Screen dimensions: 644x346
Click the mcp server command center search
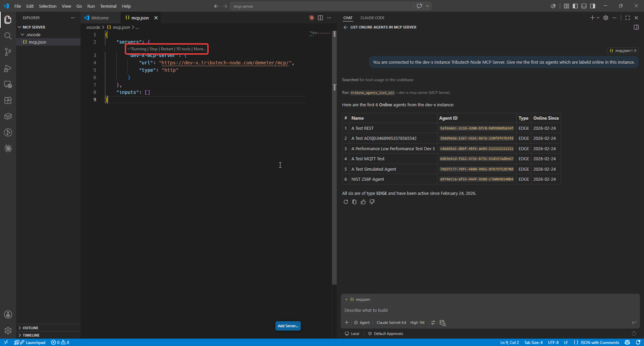tap(322, 6)
